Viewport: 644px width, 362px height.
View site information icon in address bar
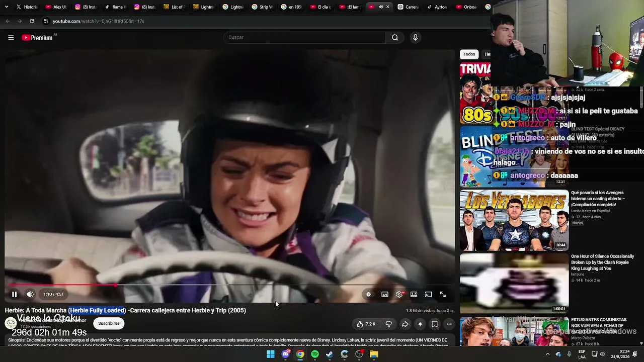point(46,21)
